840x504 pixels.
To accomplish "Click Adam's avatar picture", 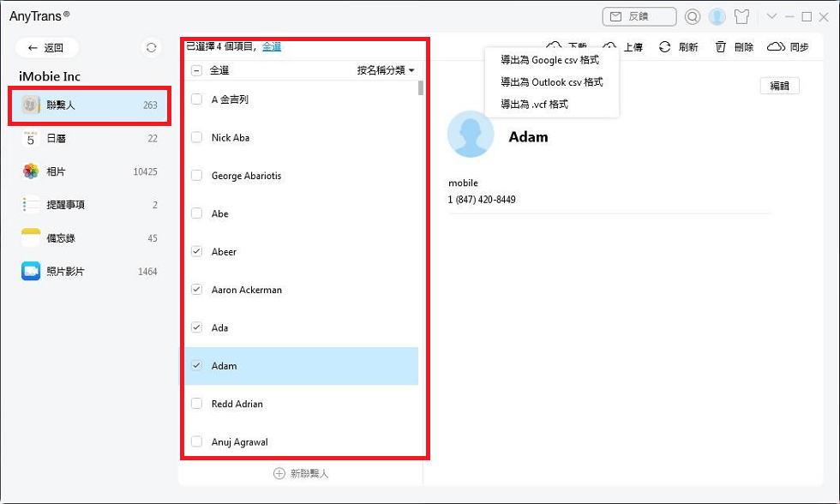I will click(471, 134).
